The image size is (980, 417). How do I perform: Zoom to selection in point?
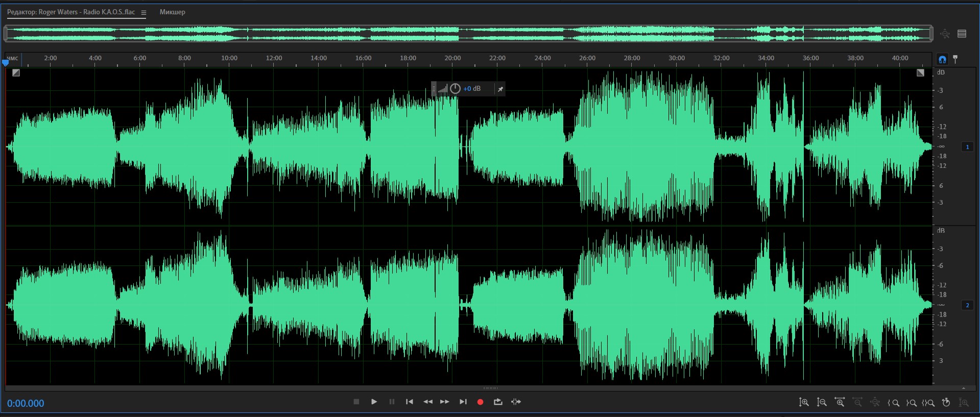pyautogui.click(x=893, y=403)
